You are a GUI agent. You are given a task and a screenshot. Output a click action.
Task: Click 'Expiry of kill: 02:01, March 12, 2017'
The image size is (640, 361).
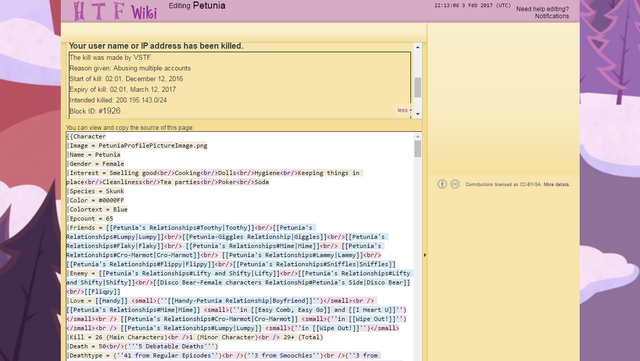[x=122, y=89]
